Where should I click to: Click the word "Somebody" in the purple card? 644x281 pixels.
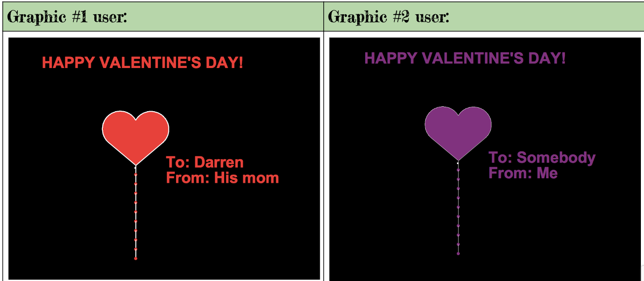556,157
